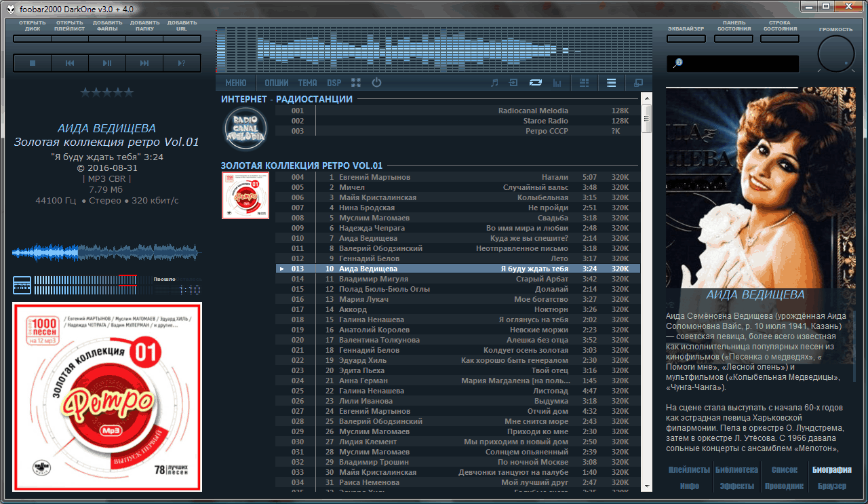Switch to the Эффекты tab
The width and height of the screenshot is (868, 504).
click(737, 486)
